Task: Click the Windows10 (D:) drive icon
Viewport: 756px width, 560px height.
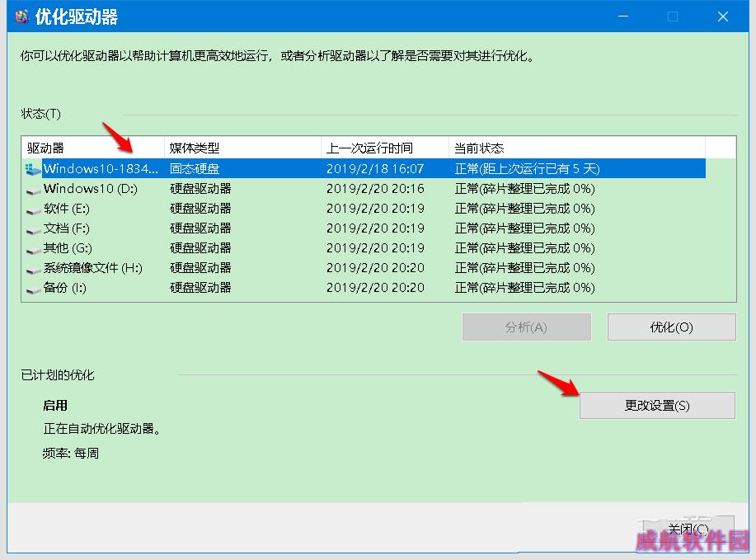Action: point(33,190)
